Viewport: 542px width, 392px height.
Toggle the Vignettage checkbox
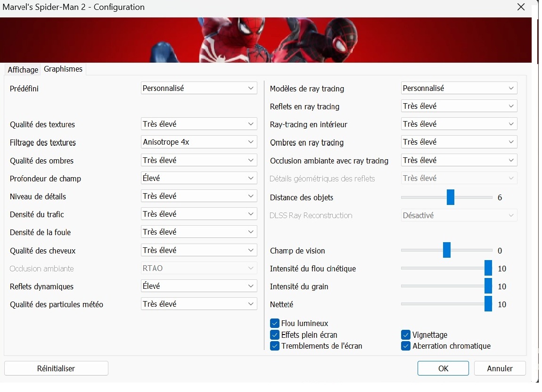click(x=406, y=335)
